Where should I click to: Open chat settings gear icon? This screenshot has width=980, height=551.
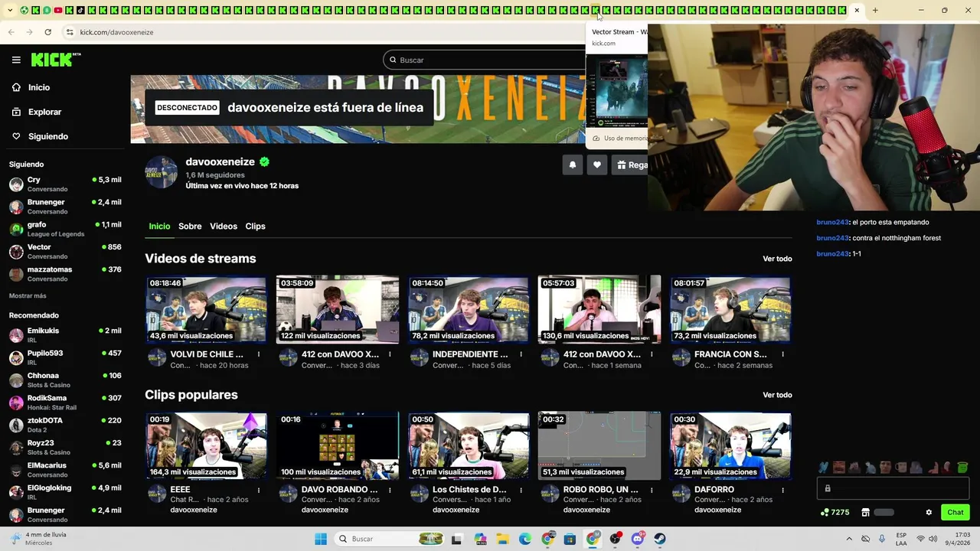coord(929,513)
